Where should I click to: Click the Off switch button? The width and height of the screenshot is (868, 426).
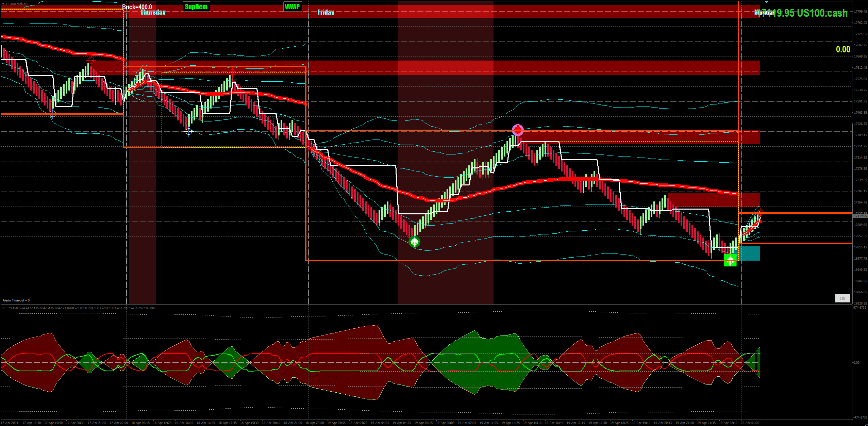click(x=842, y=298)
